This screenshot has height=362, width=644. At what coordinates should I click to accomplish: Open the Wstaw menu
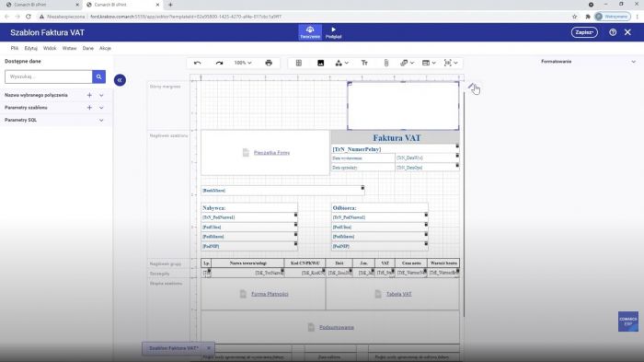click(69, 48)
